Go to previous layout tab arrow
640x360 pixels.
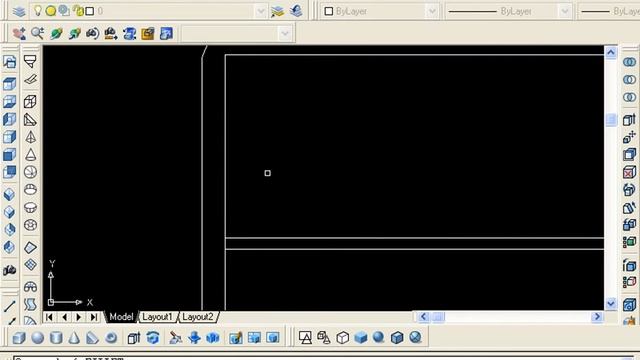[x=64, y=317]
